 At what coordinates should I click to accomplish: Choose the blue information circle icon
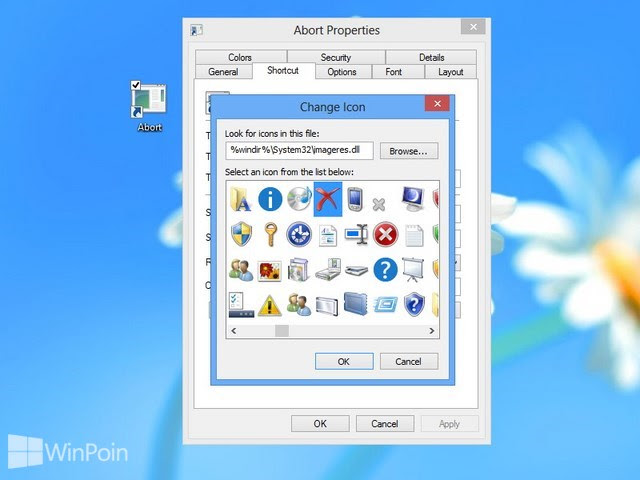click(x=270, y=199)
